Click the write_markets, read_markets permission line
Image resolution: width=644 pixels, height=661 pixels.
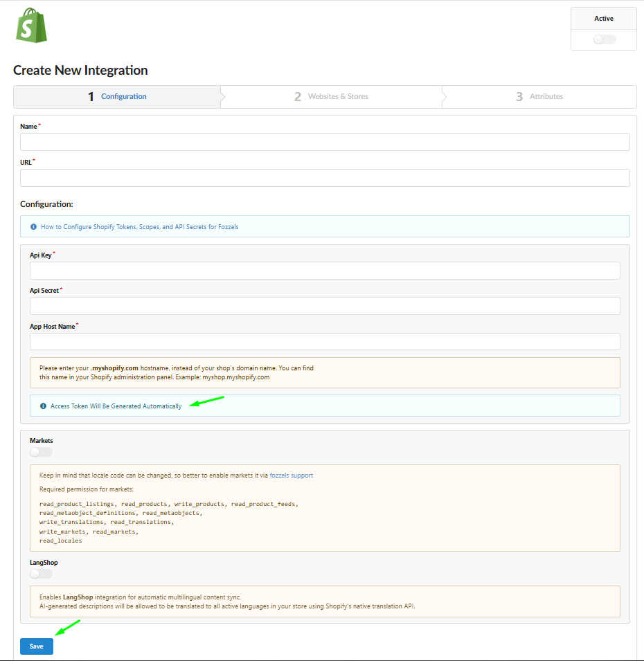tap(89, 532)
